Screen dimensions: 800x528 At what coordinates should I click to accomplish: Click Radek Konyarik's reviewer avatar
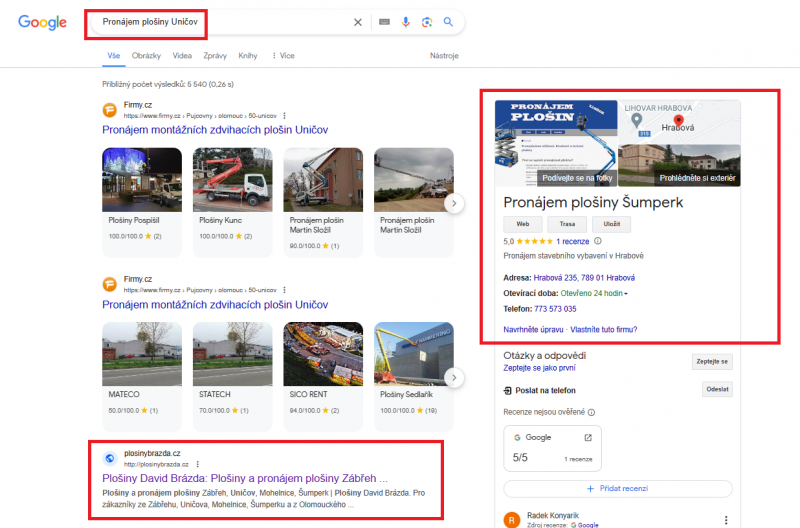pyautogui.click(x=512, y=520)
